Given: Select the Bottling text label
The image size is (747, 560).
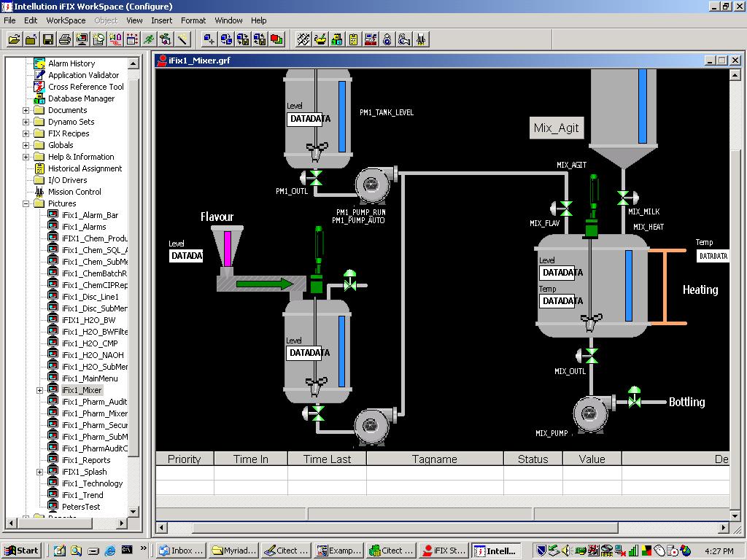Looking at the screenshot, I should (x=687, y=402).
